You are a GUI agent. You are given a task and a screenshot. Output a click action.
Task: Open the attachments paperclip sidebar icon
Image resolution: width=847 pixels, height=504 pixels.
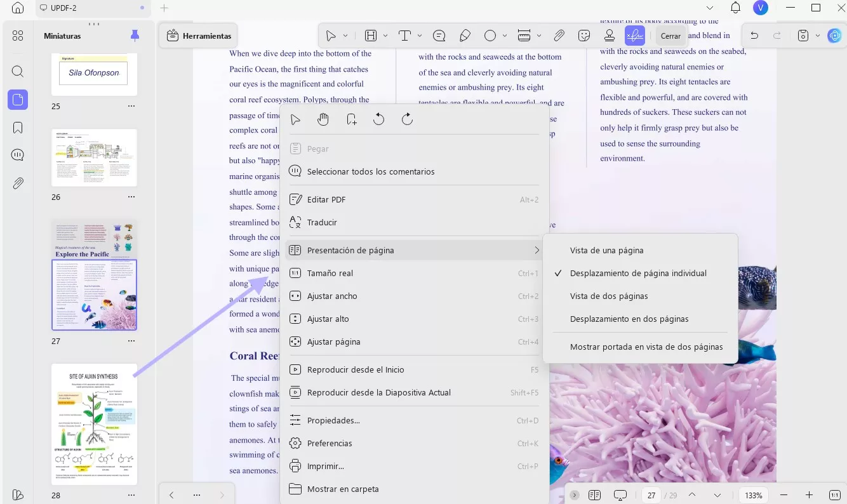click(x=18, y=183)
